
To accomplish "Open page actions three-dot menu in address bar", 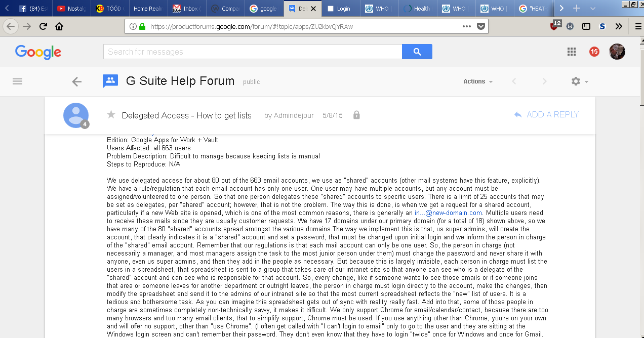I will pos(466,26).
